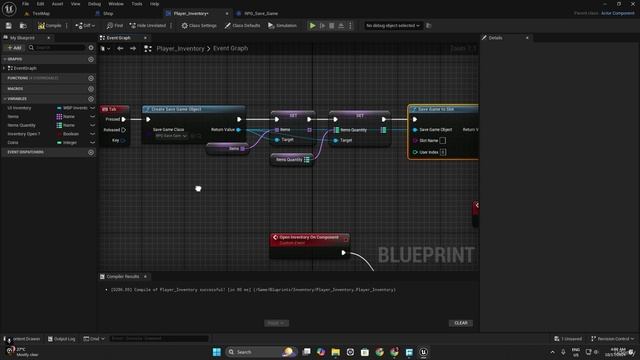Click the Slot Name input box

pos(442,140)
